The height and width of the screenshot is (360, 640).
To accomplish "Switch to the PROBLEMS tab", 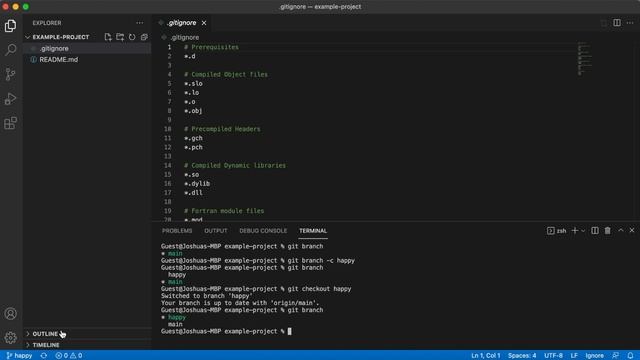I will click(x=177, y=231).
